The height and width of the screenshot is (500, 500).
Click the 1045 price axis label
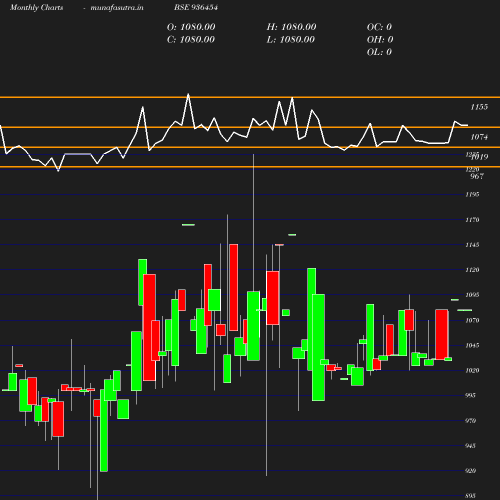(x=472, y=345)
